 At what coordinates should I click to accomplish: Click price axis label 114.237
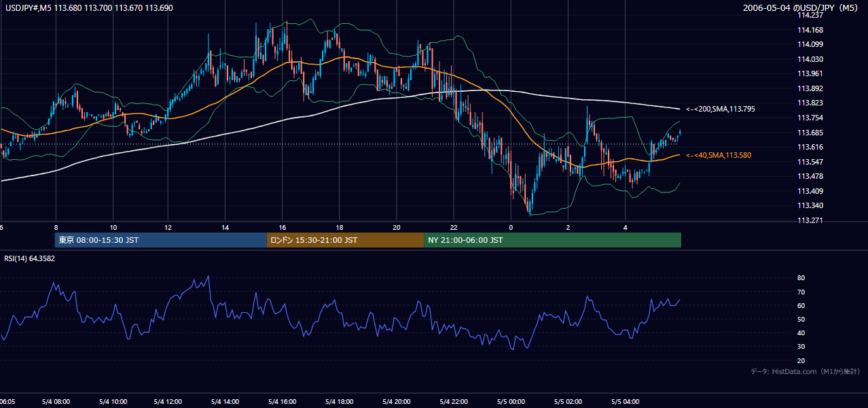click(810, 16)
